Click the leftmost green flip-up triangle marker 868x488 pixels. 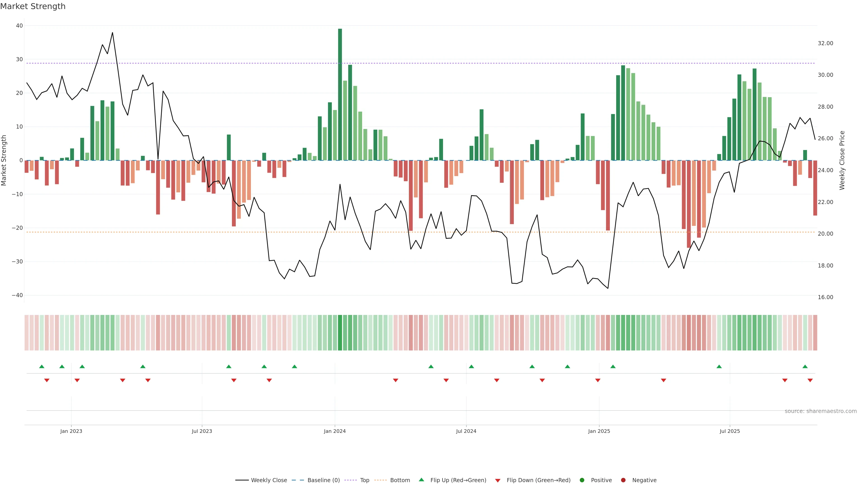tap(42, 366)
